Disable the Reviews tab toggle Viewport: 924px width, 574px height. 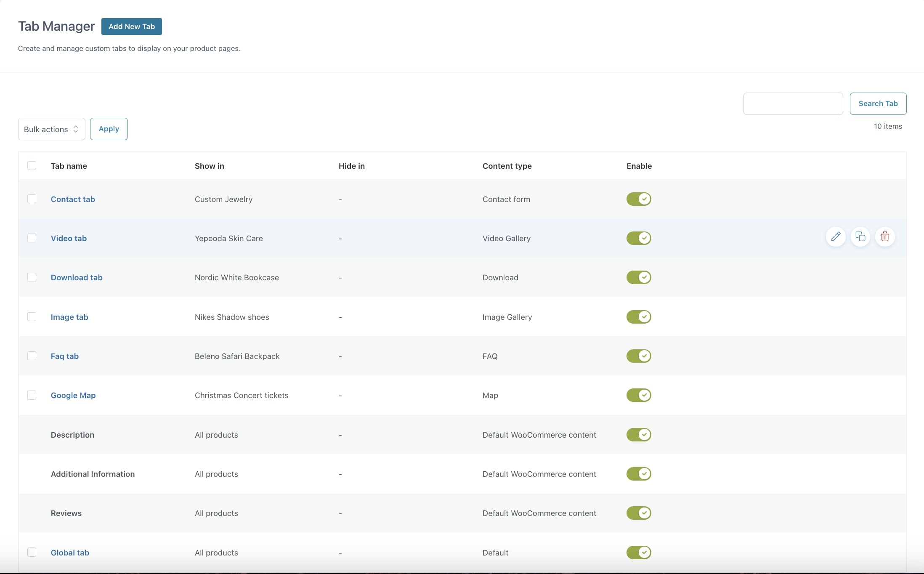(x=638, y=513)
